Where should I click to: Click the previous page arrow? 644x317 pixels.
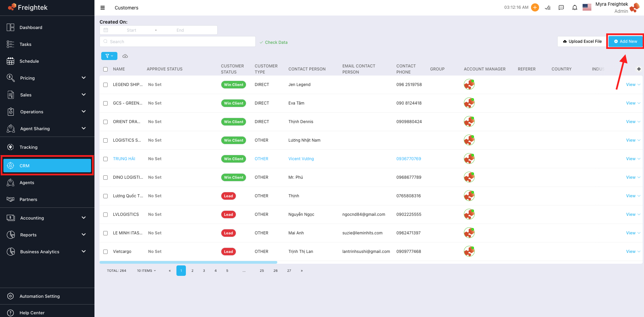170,271
